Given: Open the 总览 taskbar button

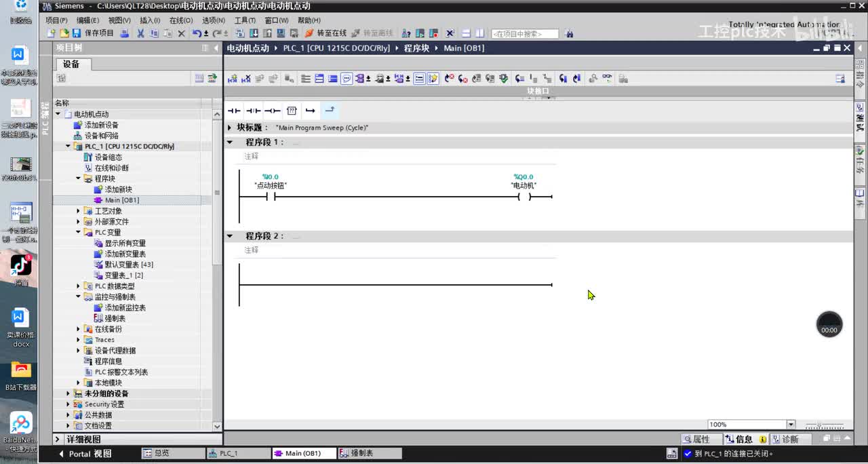Looking at the screenshot, I should coord(173,453).
